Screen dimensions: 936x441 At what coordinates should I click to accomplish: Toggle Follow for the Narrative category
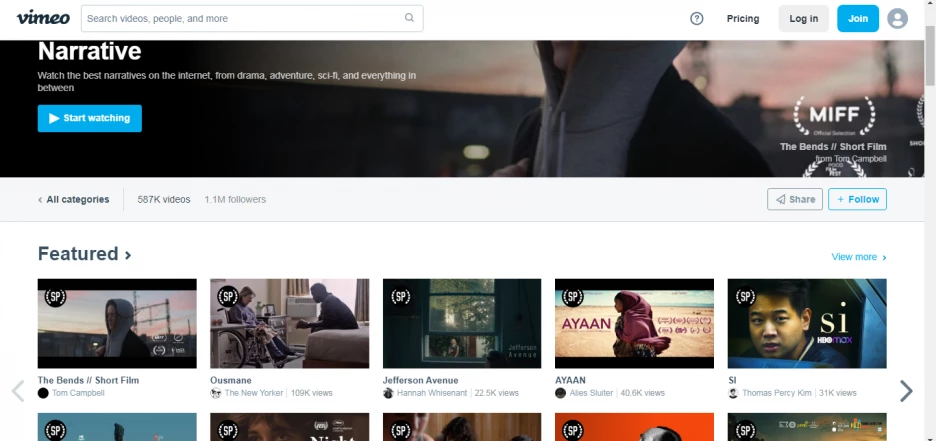click(857, 199)
